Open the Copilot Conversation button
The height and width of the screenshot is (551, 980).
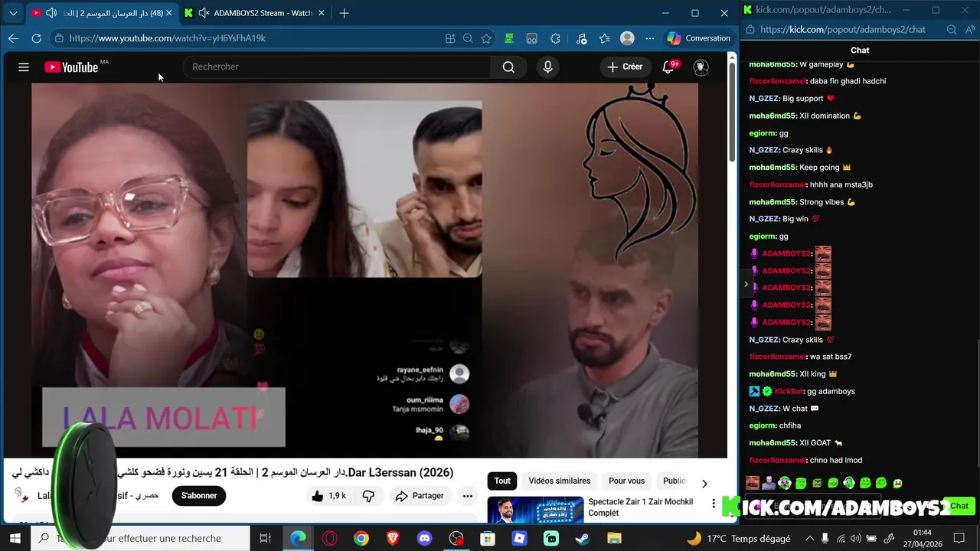(699, 38)
